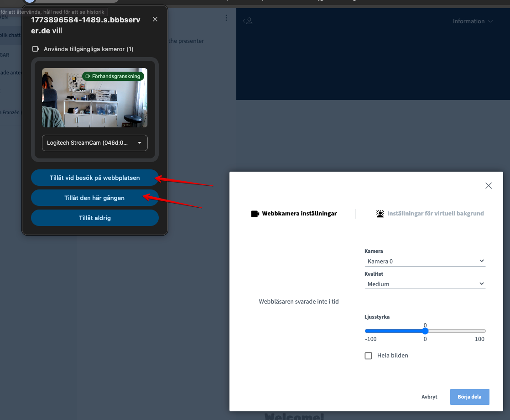Close the camera permission popup

click(x=155, y=19)
